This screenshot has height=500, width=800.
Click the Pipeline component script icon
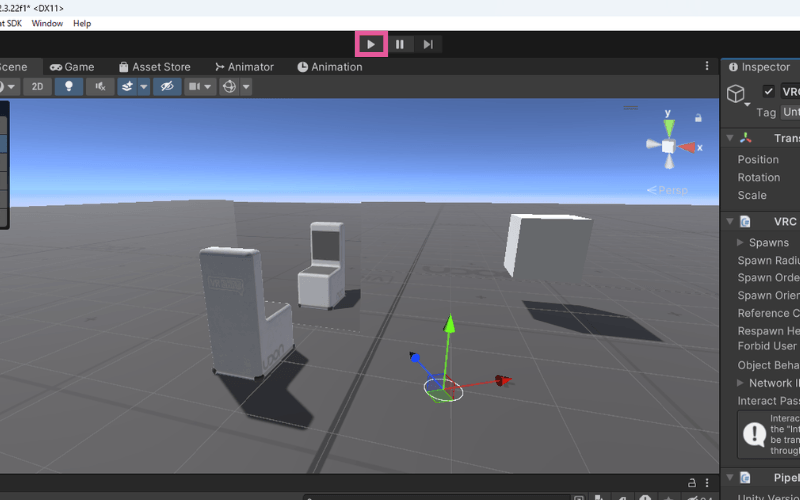click(x=745, y=478)
